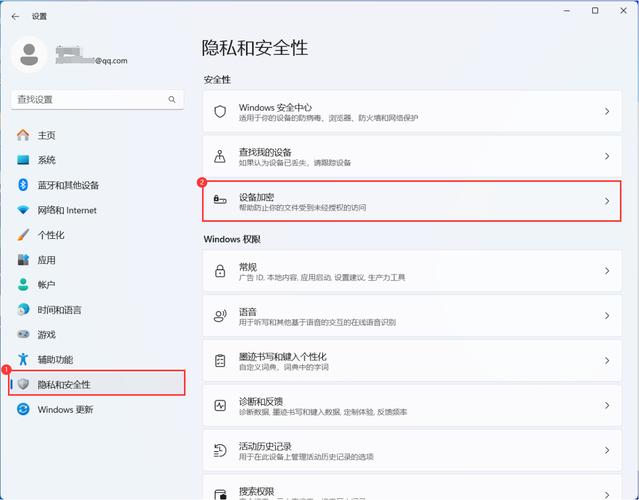Select 系统 in the sidebar
The image size is (639, 500).
coord(97,160)
